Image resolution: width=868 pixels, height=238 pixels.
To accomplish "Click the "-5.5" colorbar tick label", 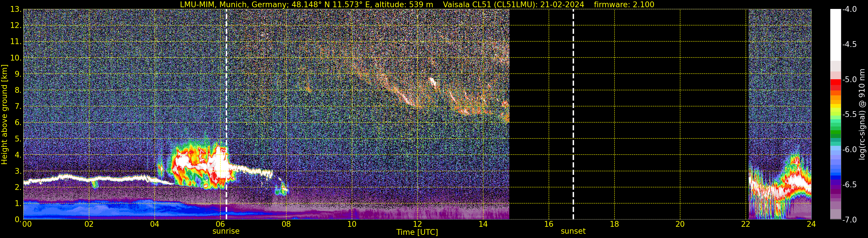I will point(850,115).
